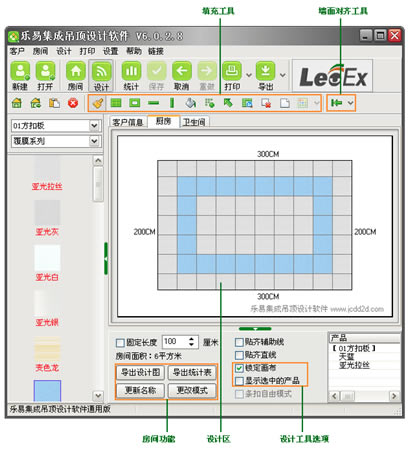The height and width of the screenshot is (450, 409).
Task: Open the 房间 room view icon
Action: (x=76, y=71)
